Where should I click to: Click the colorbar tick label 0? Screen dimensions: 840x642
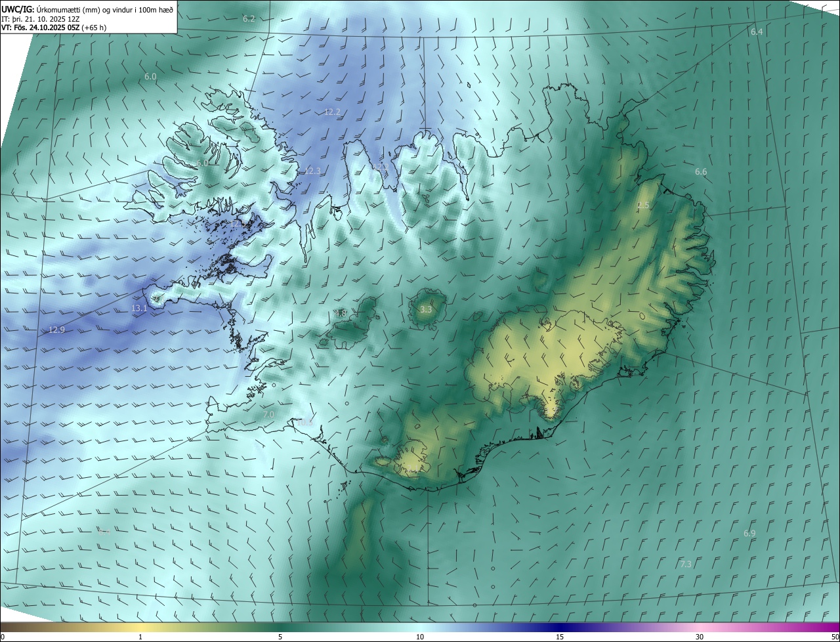pyautogui.click(x=3, y=637)
